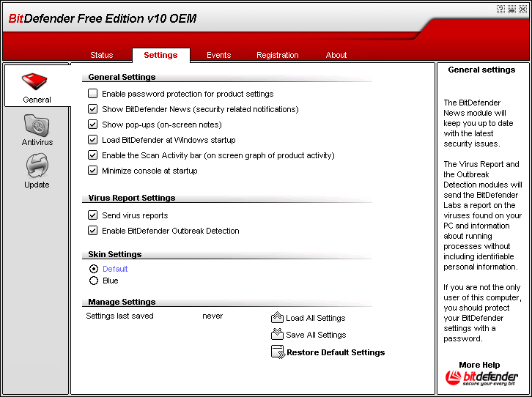Image resolution: width=532 pixels, height=397 pixels.
Task: Click the Update sidebar label
Action: point(37,185)
